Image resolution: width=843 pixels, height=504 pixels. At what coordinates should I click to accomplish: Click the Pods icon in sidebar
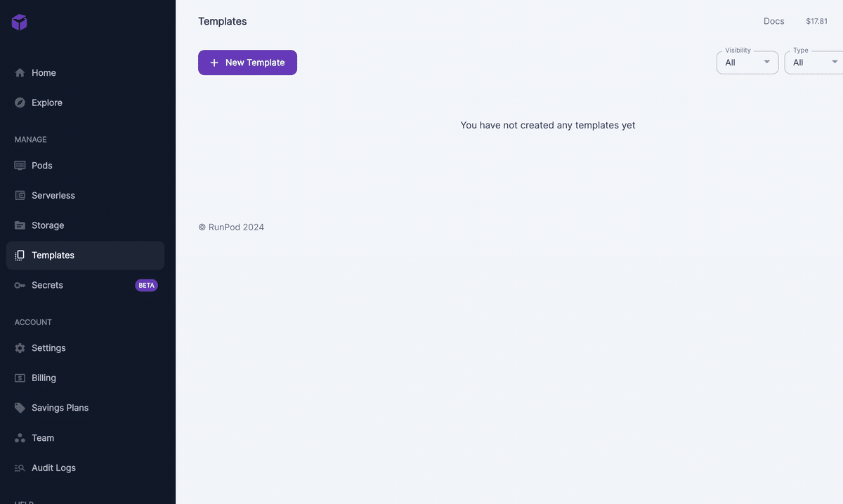20,166
